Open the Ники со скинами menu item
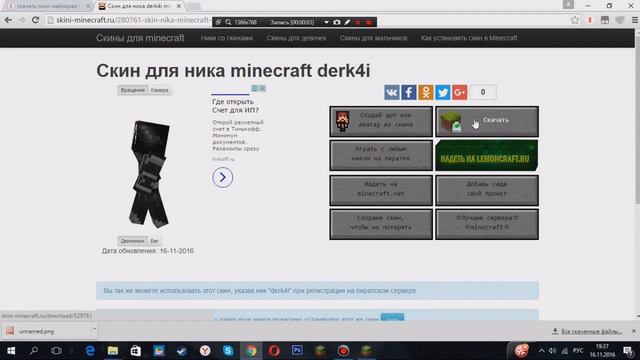 (x=227, y=38)
